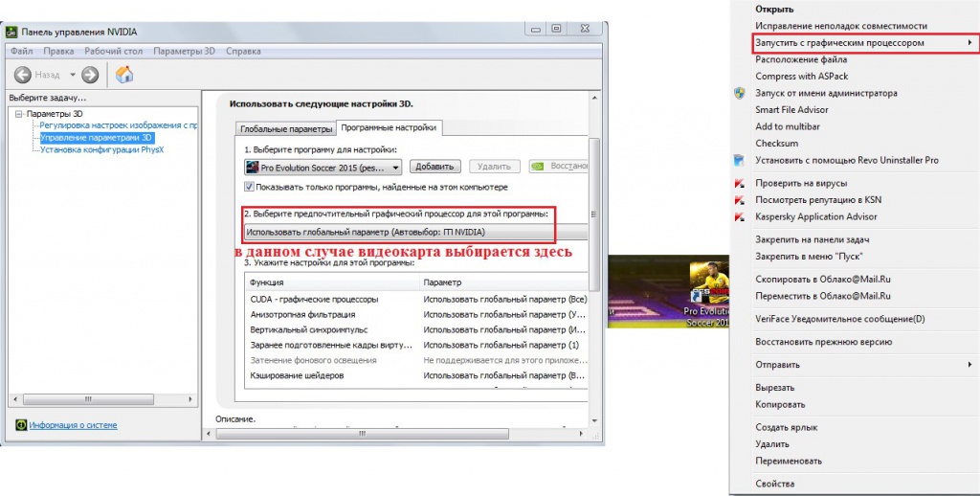This screenshot has height=496, width=980.
Task: Switch to Глобальные параметры tab
Action: pos(286,129)
